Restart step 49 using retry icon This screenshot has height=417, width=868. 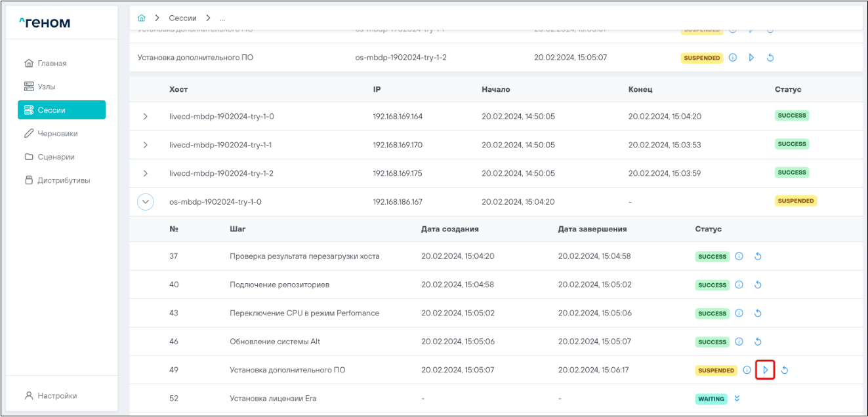(x=784, y=370)
